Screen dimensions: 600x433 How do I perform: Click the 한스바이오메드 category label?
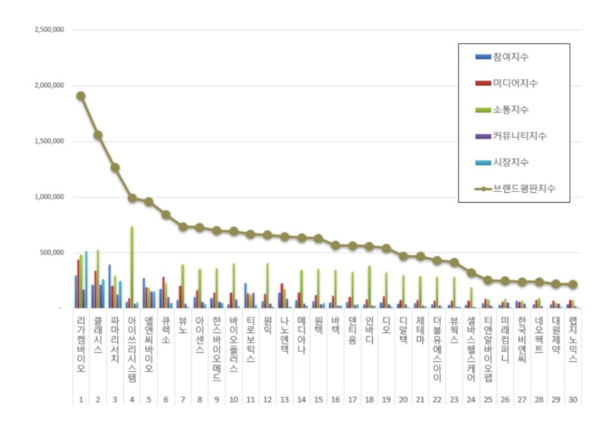coord(217,347)
